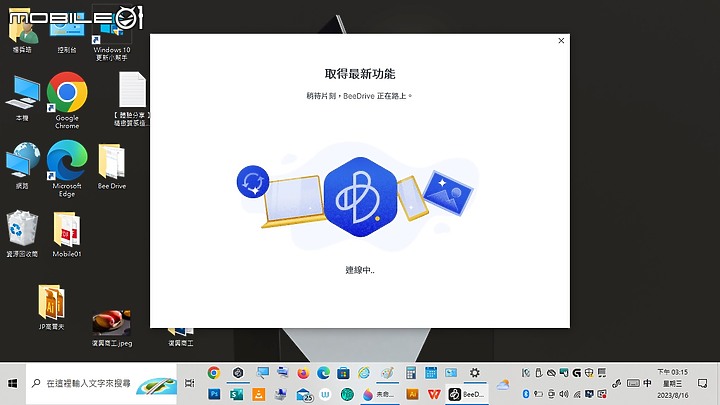Open the Paint taskbar icon
This screenshot has height=405, width=720.
[388, 373]
